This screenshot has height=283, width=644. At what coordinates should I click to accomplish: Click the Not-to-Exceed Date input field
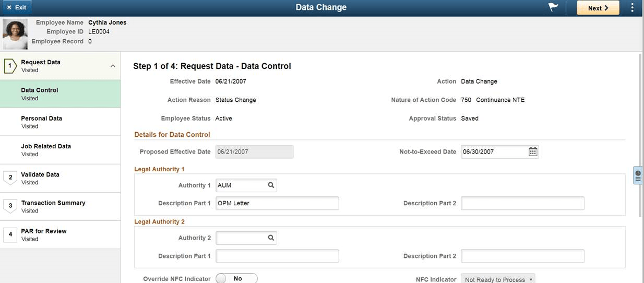point(493,152)
